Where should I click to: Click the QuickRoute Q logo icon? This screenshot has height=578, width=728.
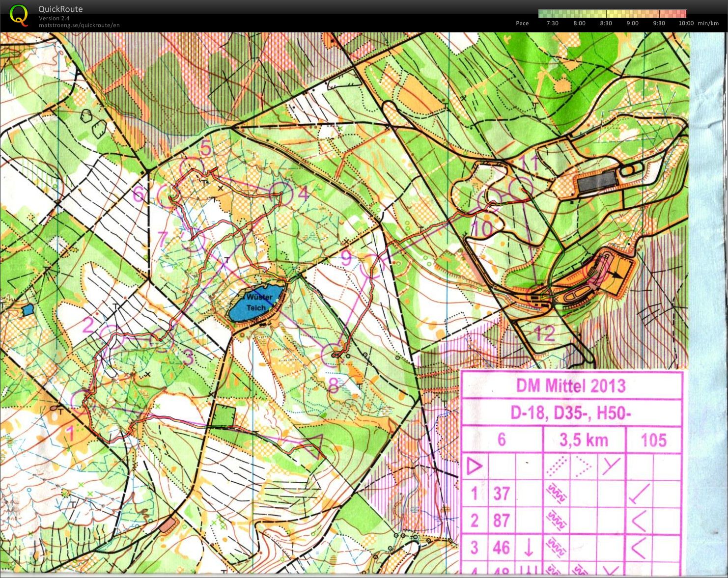[x=19, y=15]
